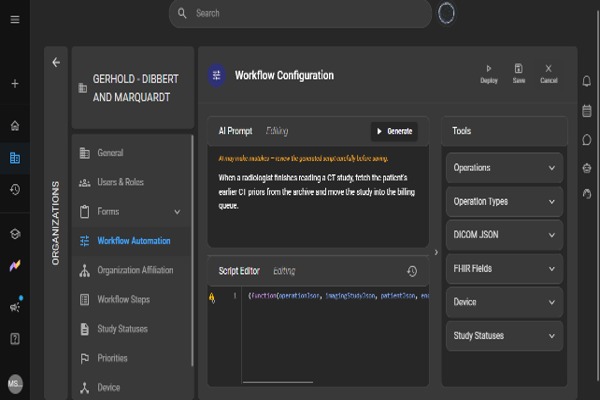Click the Generate button
The image size is (600, 400).
click(x=394, y=131)
